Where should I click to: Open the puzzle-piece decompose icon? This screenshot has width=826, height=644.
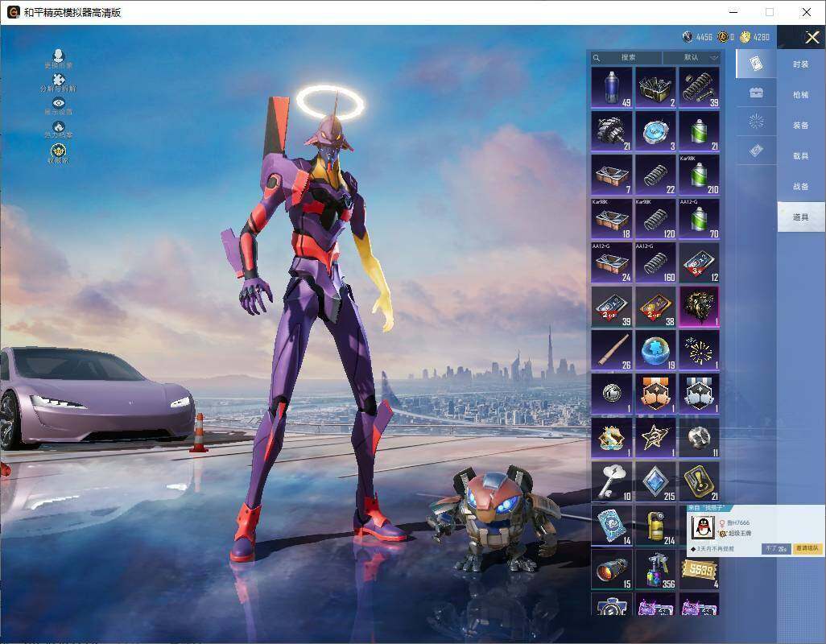(59, 83)
